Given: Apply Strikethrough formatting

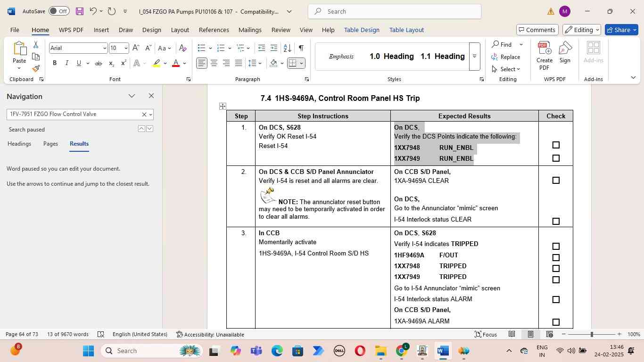Looking at the screenshot, I should click(x=98, y=63).
